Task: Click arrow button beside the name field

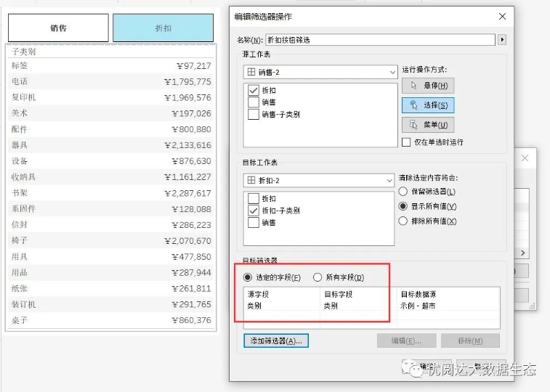Action: click(502, 40)
